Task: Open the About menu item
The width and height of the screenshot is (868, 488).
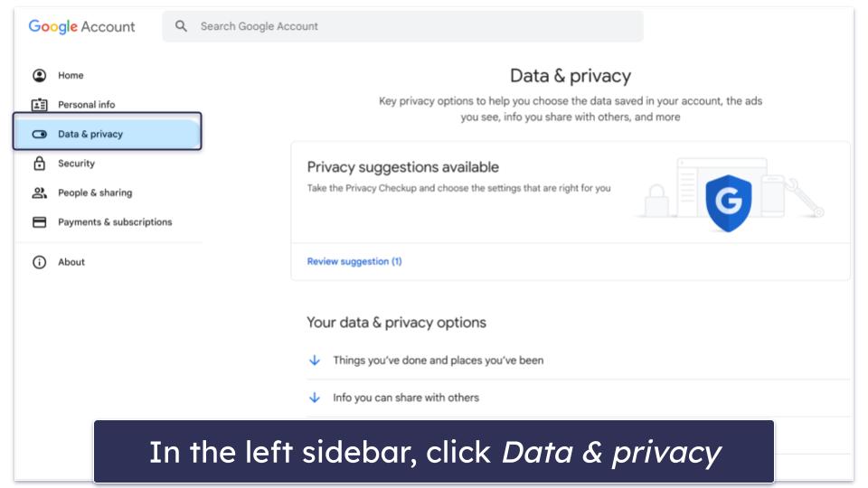Action: (x=71, y=262)
